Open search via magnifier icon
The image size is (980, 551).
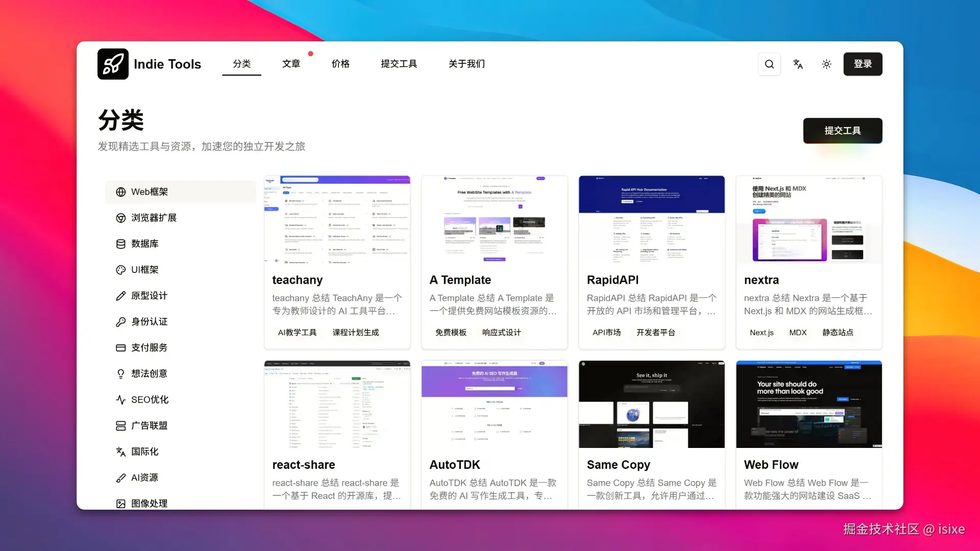coord(769,64)
